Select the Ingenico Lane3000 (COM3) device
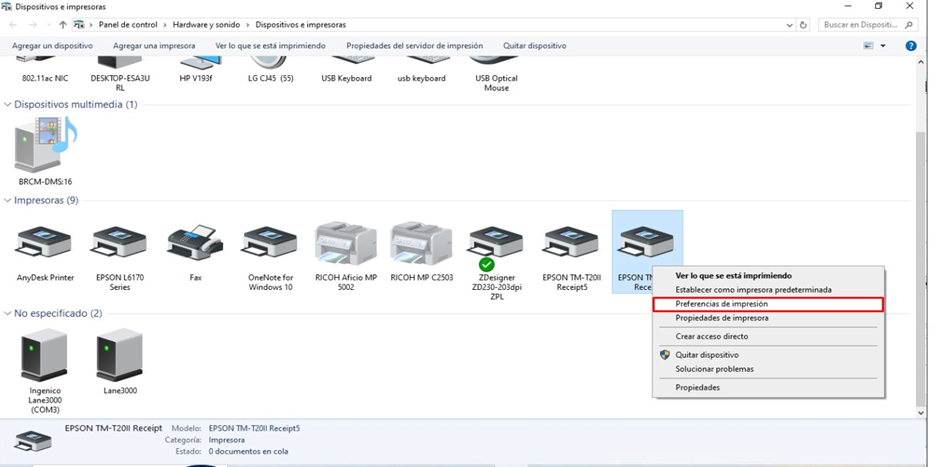The width and height of the screenshot is (936, 467). [45, 358]
